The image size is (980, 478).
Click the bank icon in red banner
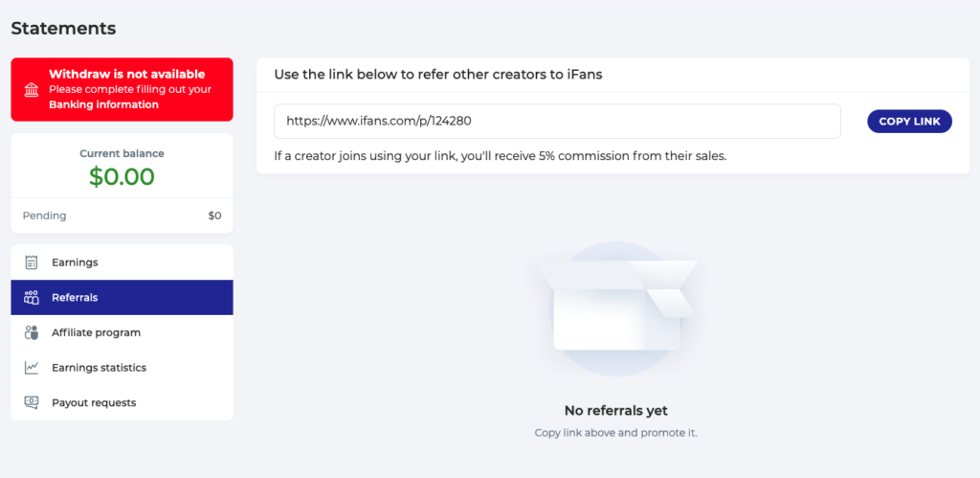[x=32, y=90]
